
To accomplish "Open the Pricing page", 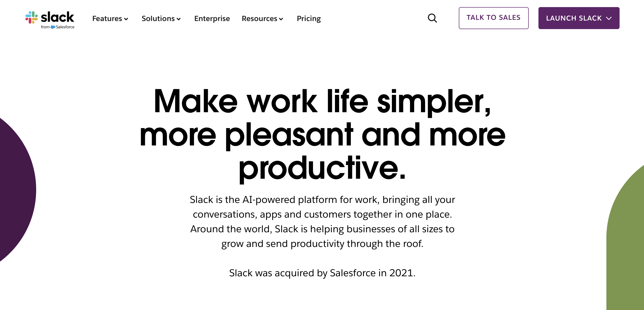I will (x=309, y=19).
